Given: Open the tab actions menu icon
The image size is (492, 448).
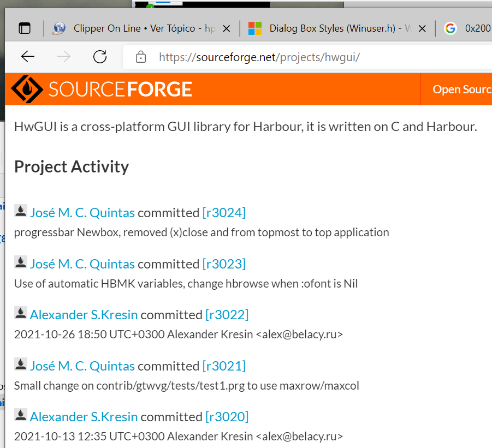Looking at the screenshot, I should tap(25, 28).
